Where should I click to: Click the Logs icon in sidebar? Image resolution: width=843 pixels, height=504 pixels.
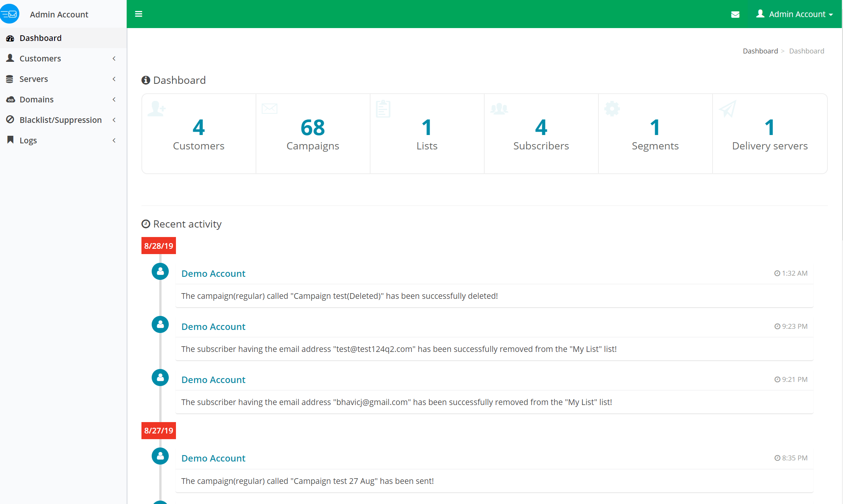coord(10,140)
